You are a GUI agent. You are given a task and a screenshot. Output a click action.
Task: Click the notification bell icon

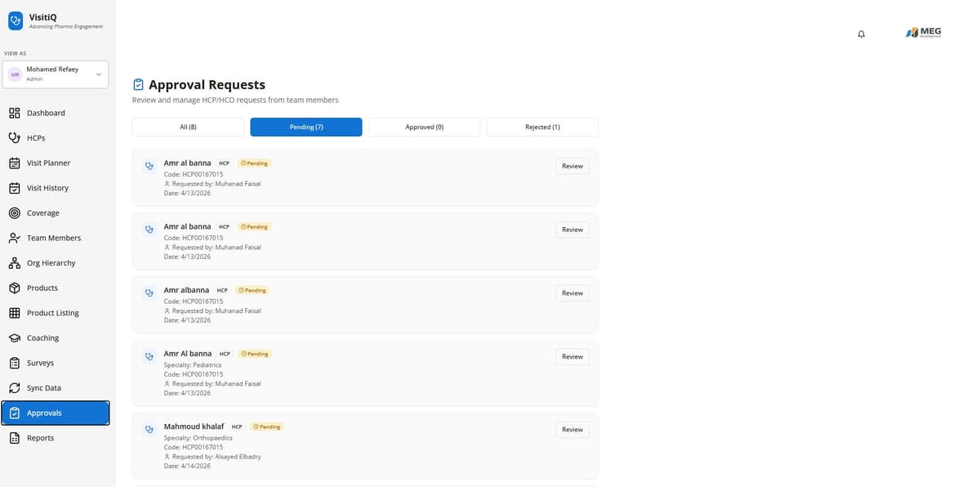[x=861, y=34]
